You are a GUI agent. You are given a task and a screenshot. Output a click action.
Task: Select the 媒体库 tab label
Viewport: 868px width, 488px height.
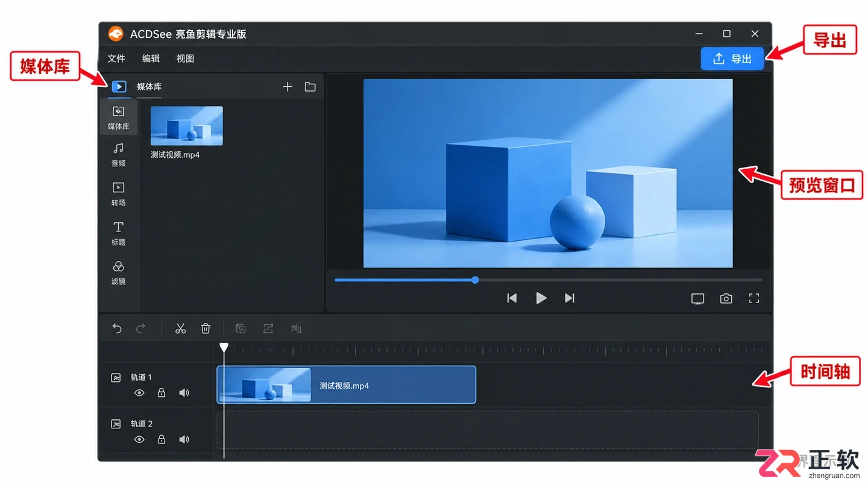tap(149, 87)
